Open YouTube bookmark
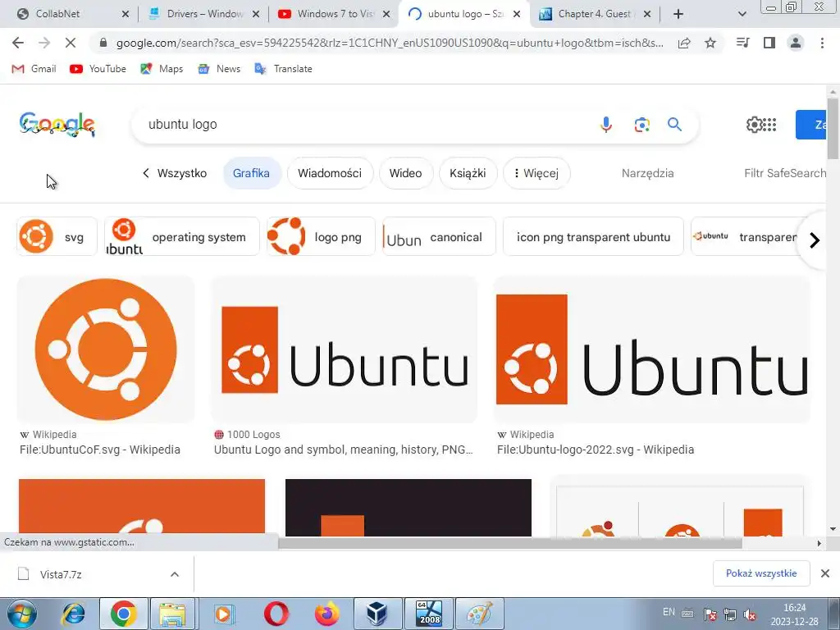 coord(98,69)
